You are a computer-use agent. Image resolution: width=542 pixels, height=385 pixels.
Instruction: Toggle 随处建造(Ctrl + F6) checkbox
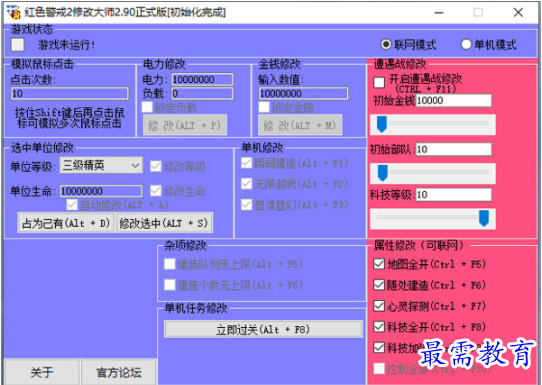click(379, 285)
